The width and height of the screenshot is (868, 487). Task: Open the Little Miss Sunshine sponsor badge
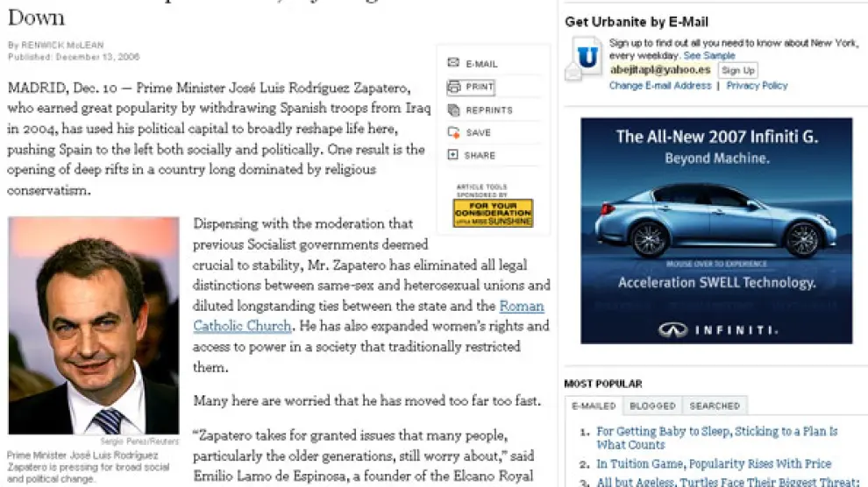pyautogui.click(x=493, y=213)
